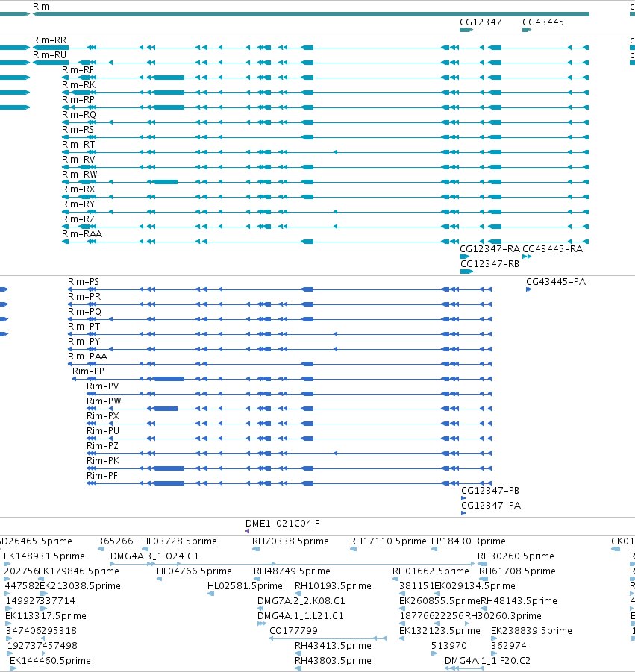Click the RH43413.5prime EST label

point(333,646)
